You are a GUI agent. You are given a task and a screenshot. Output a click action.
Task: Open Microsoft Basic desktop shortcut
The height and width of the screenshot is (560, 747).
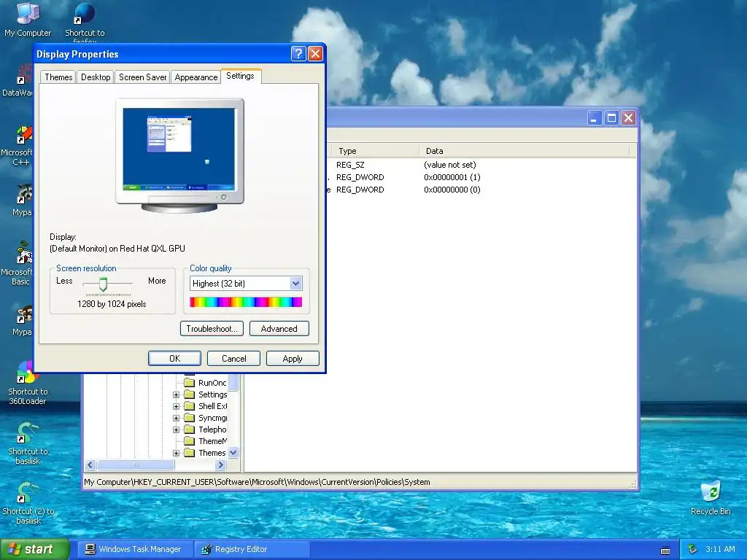(18, 264)
